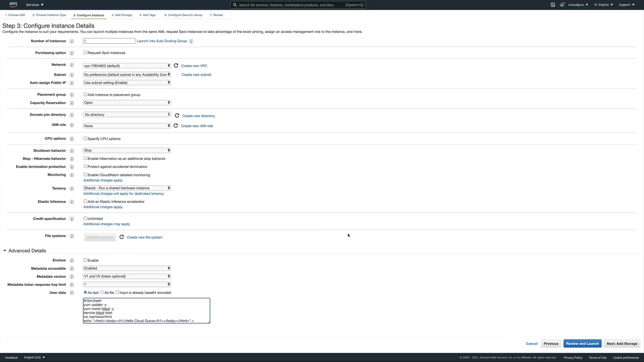Click the Review and Launch button

point(582,344)
